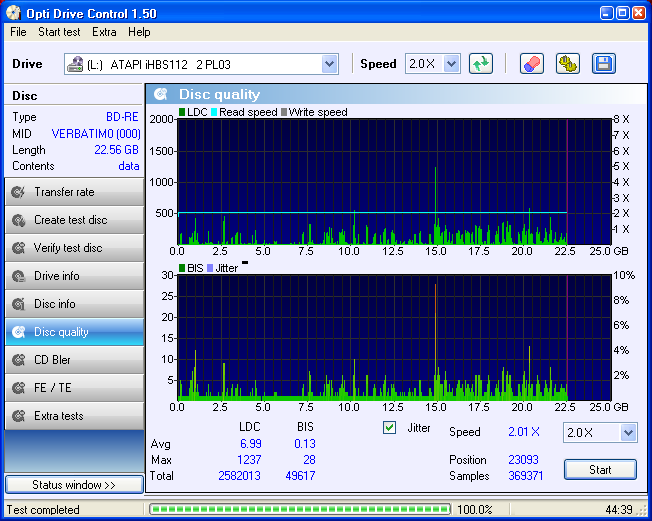Click the BIS Avg value 0.13

[x=305, y=444]
